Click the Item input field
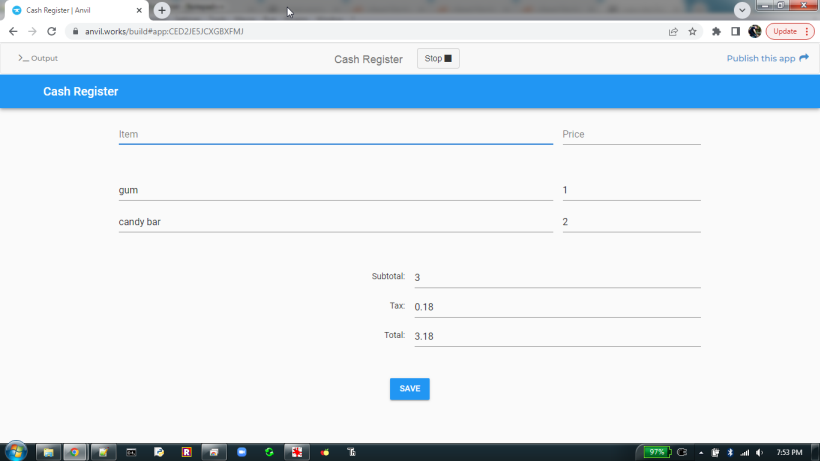Image resolution: width=820 pixels, height=461 pixels. 335,134
